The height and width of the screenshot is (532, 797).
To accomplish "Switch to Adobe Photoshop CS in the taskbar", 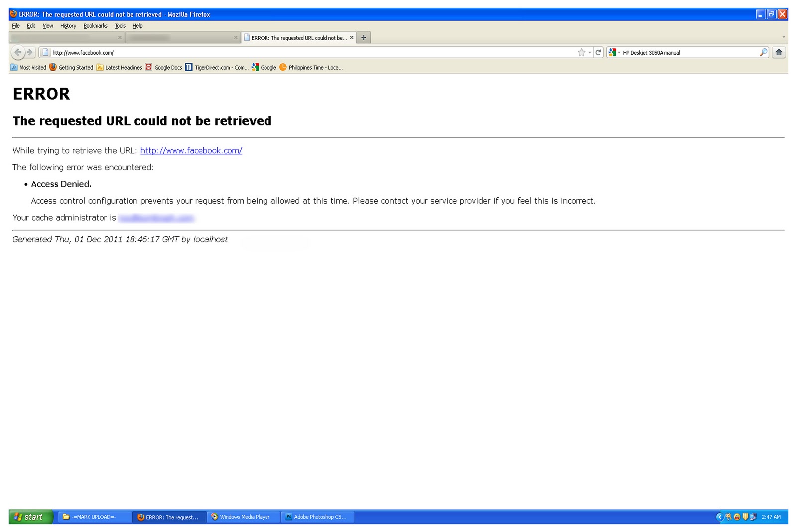I will [318, 517].
